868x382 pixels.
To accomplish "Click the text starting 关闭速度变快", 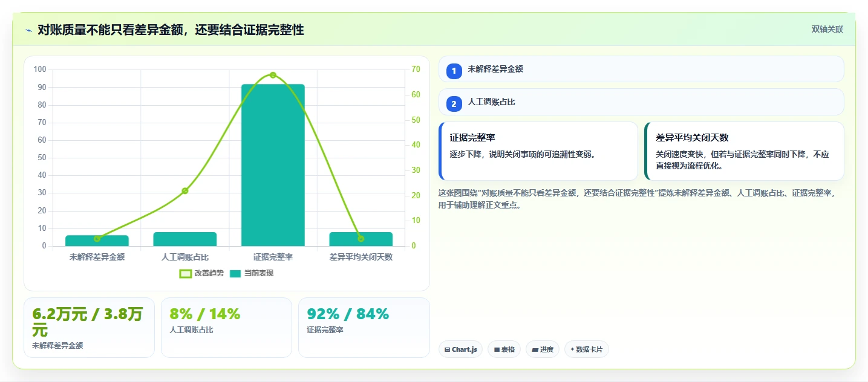I will click(742, 160).
